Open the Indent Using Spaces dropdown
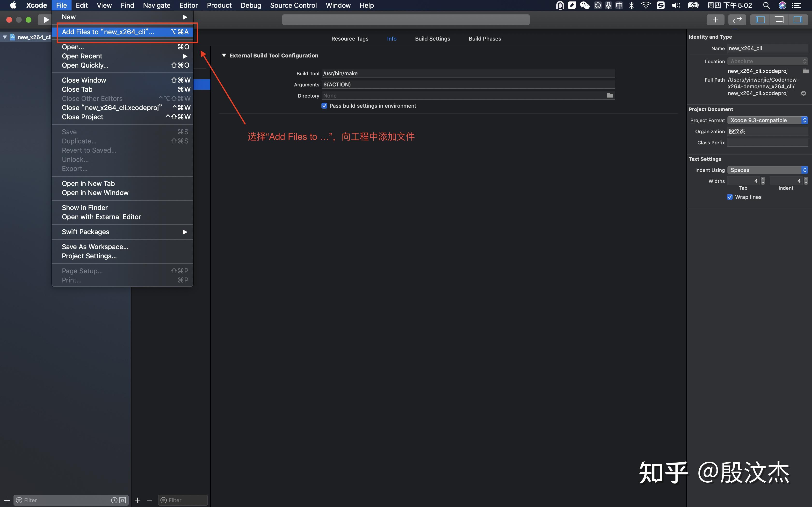 click(x=767, y=170)
